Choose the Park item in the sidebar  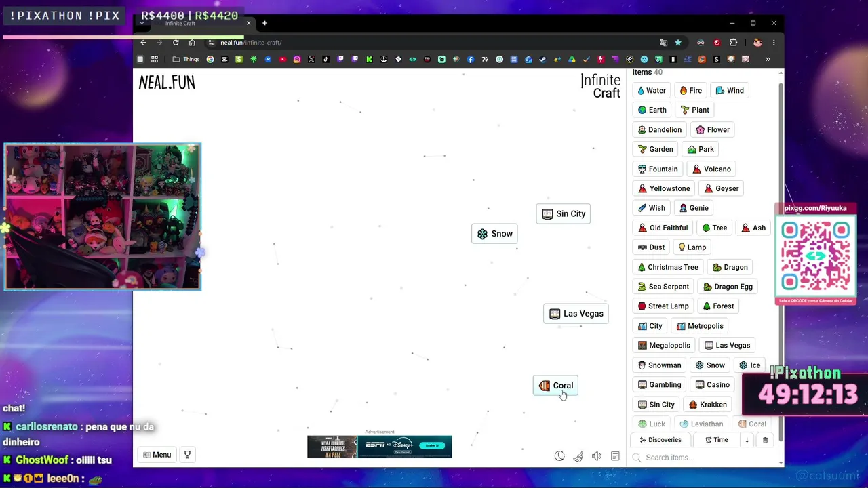[x=701, y=149]
